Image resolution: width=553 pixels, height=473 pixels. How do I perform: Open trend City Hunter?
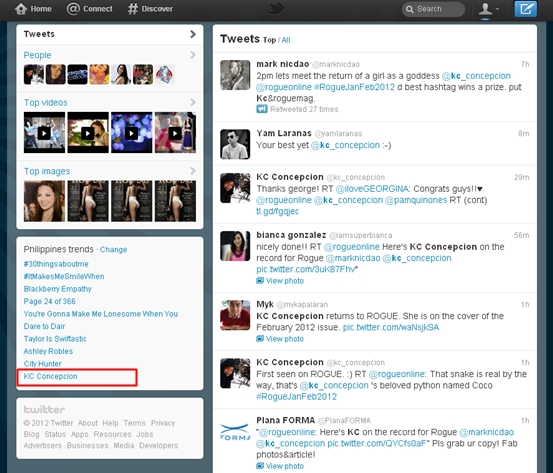(x=42, y=364)
